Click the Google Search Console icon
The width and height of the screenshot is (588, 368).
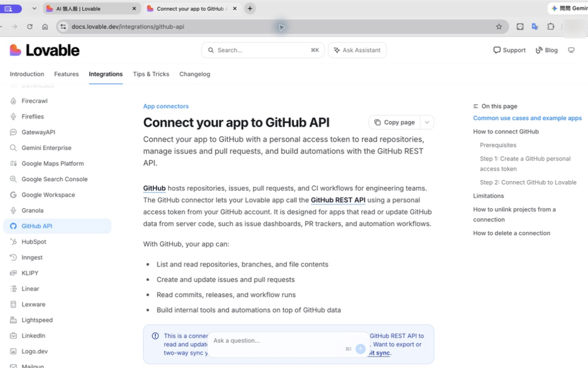click(x=13, y=179)
